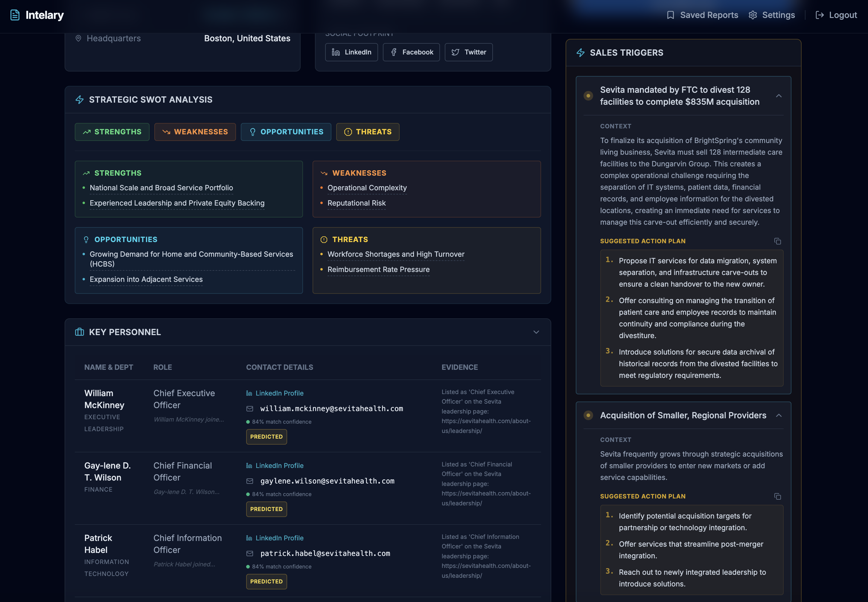868x602 pixels.
Task: Click the Intelary logo document icon
Action: [15, 15]
